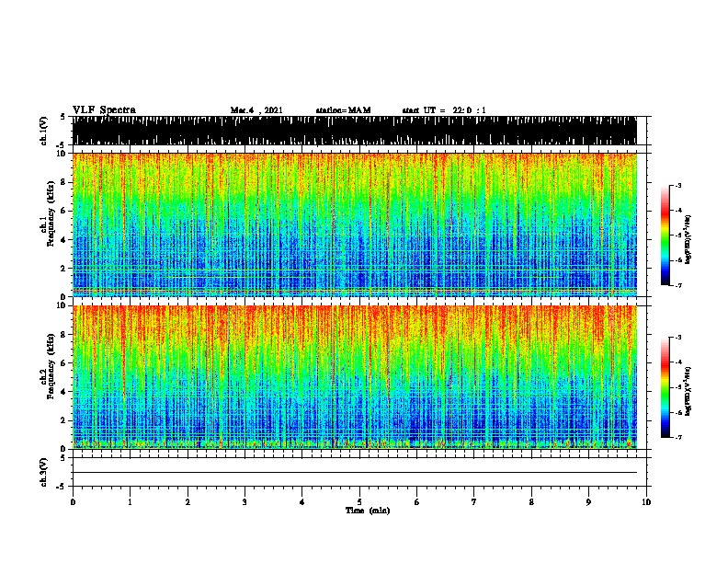The width and height of the screenshot is (728, 563).
Task: Click the "8" kHz tick on ch.1 frequency axis
Action: click(x=64, y=182)
